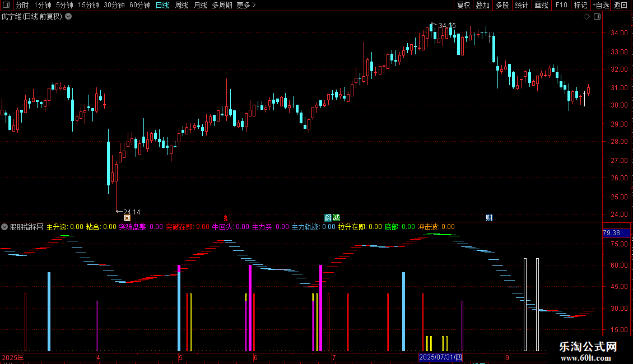Image resolution: width=633 pixels, height=364 pixels.
Task: Click the 返回 back button
Action: pyautogui.click(x=621, y=5)
